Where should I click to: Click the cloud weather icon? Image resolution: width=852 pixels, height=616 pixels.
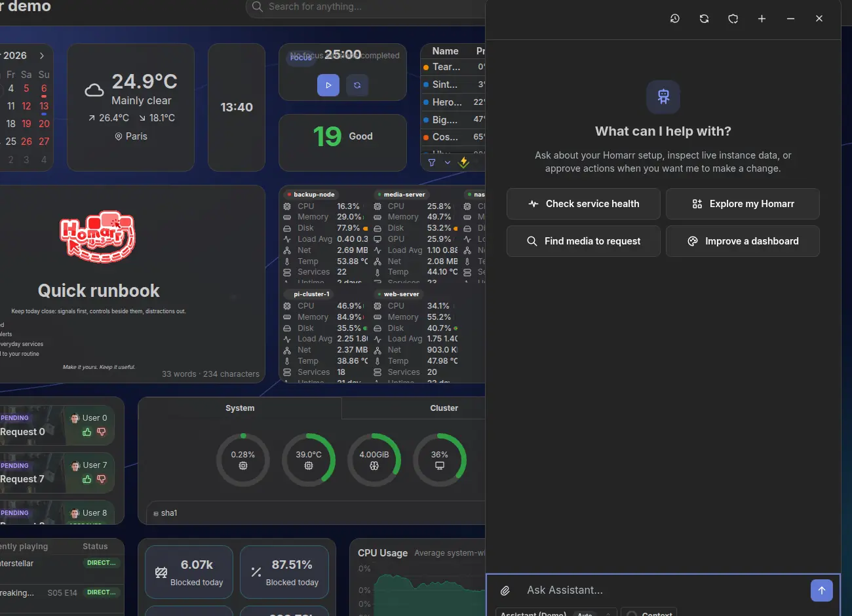pos(94,90)
